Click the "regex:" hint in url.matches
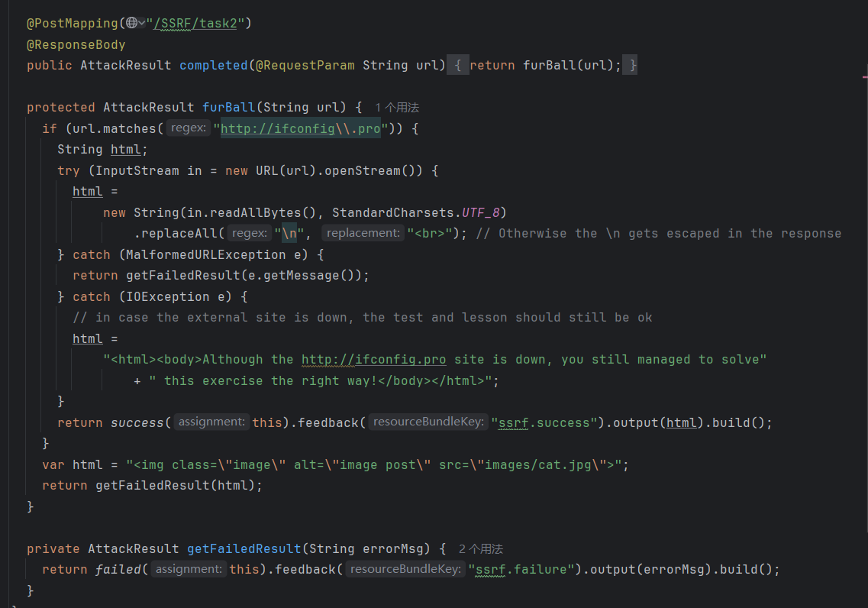The height and width of the screenshot is (608, 868). pos(188,128)
